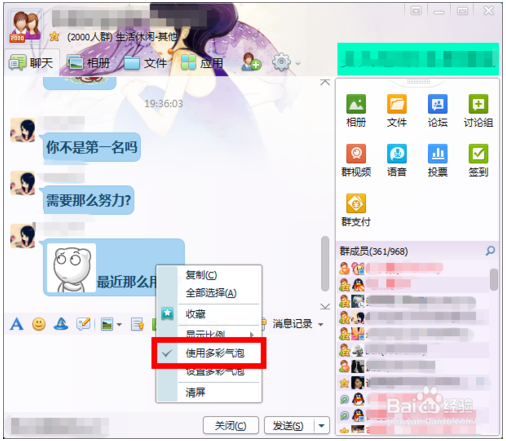The height and width of the screenshot is (441, 506).
Task: Click sender avatar beside 需要那么努力?
Action: [23, 183]
